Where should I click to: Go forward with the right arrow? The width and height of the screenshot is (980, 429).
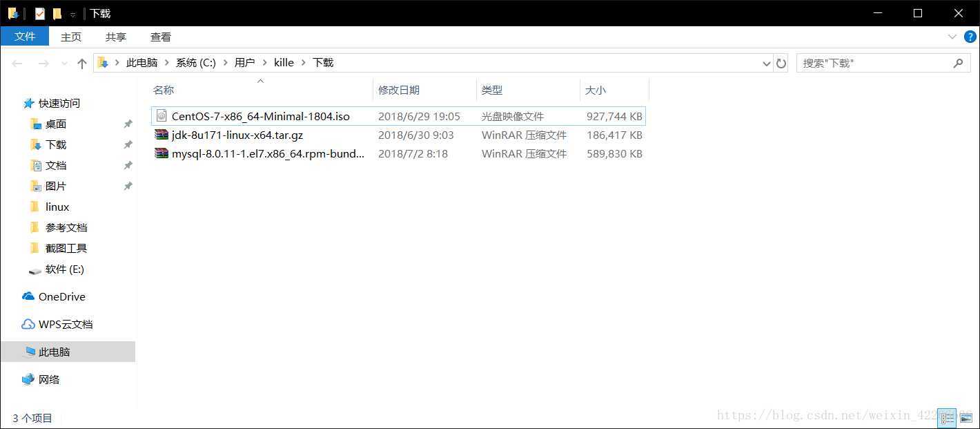pyautogui.click(x=43, y=63)
